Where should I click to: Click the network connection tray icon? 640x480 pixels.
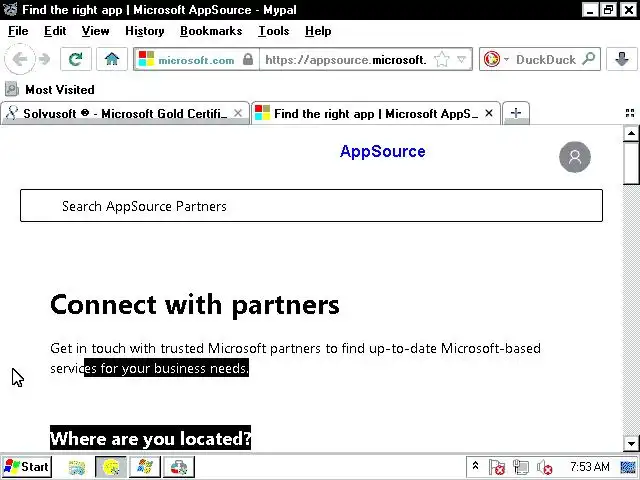[521, 467]
